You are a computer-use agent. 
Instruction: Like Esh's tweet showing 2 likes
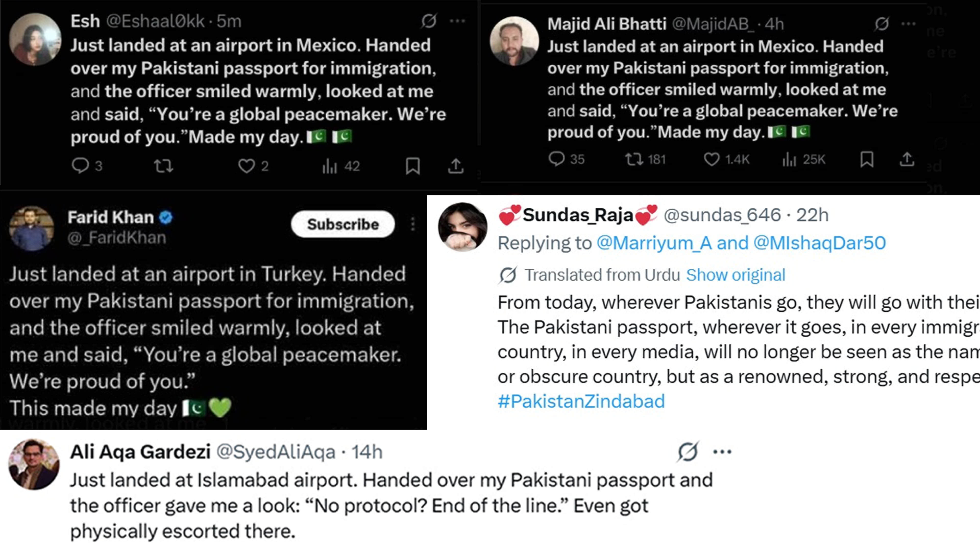[x=246, y=166]
